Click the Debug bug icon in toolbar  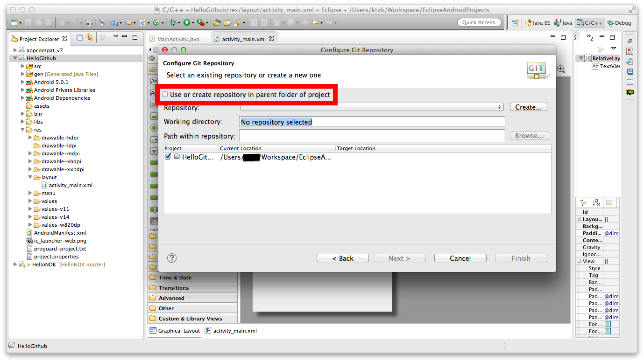pos(173,22)
